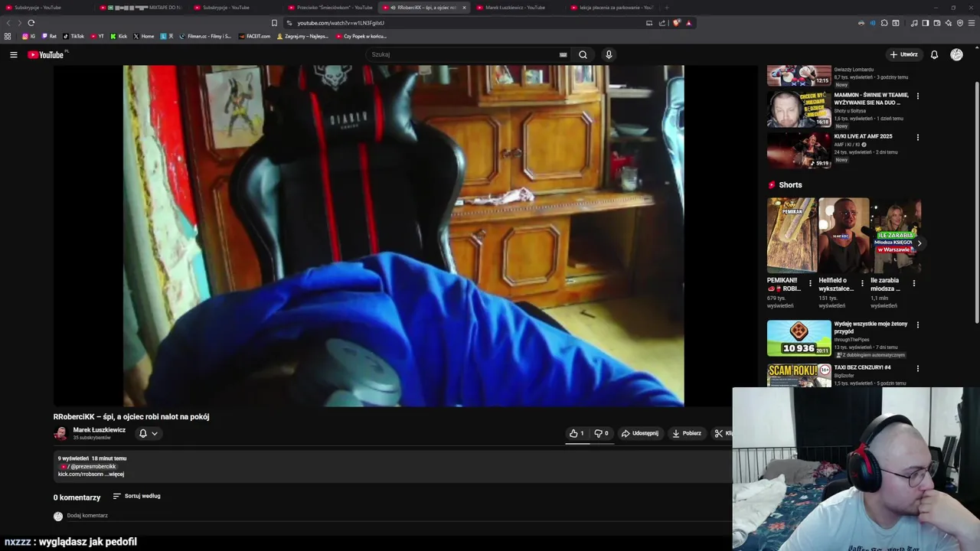Click the search magnifier button

pos(583,54)
